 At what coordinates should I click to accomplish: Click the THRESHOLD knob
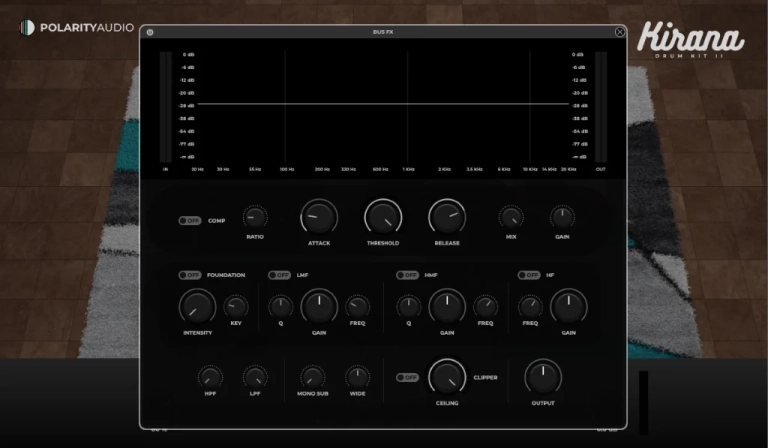(383, 217)
